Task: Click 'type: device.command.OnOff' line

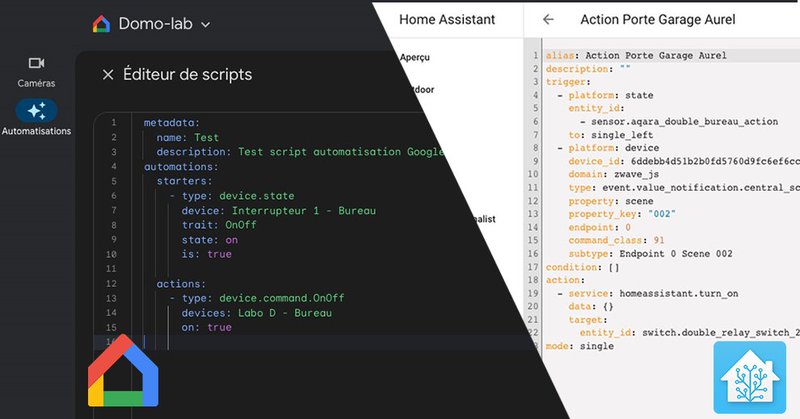Action: [257, 298]
